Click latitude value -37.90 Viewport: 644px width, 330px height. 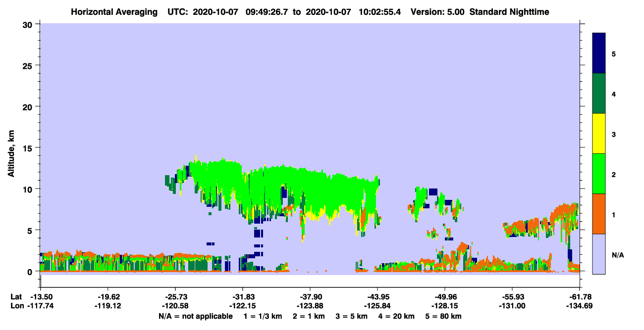click(x=310, y=297)
